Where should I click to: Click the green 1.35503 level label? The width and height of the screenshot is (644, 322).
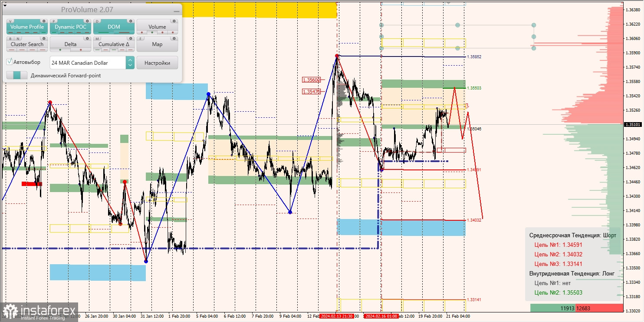(474, 88)
